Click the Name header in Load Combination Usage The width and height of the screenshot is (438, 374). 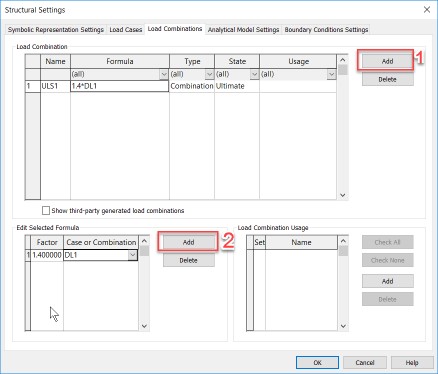[x=301, y=242]
